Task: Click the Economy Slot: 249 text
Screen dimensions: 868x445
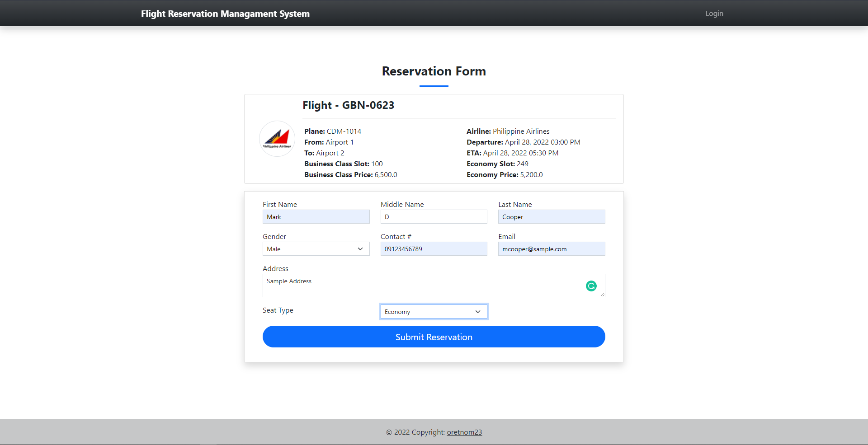Action: [x=497, y=164]
